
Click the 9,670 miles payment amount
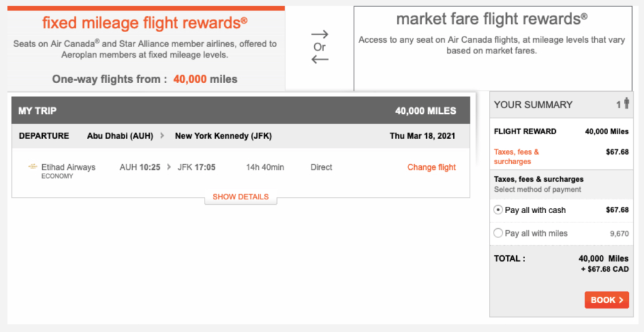619,233
